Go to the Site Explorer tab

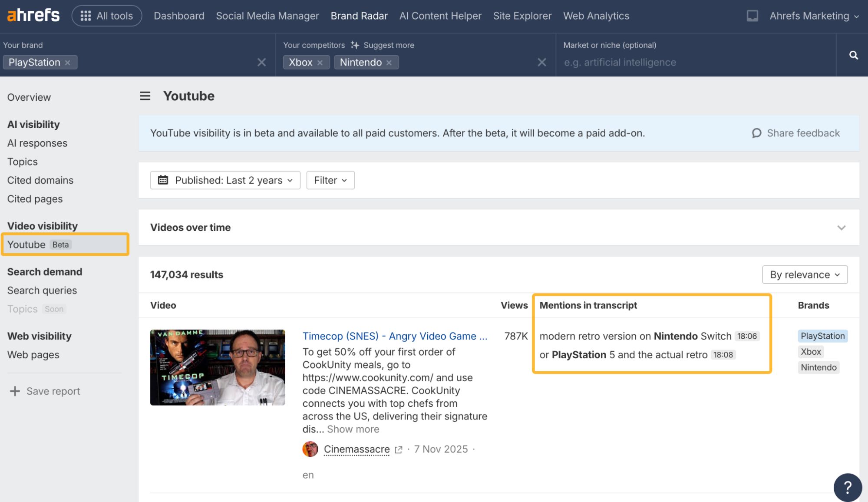(522, 16)
